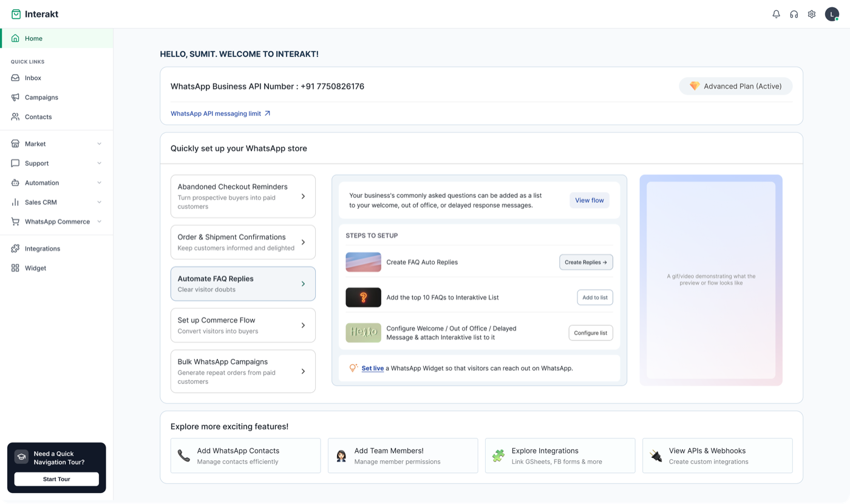Open settings gear icon
The image size is (850, 504).
pyautogui.click(x=812, y=14)
